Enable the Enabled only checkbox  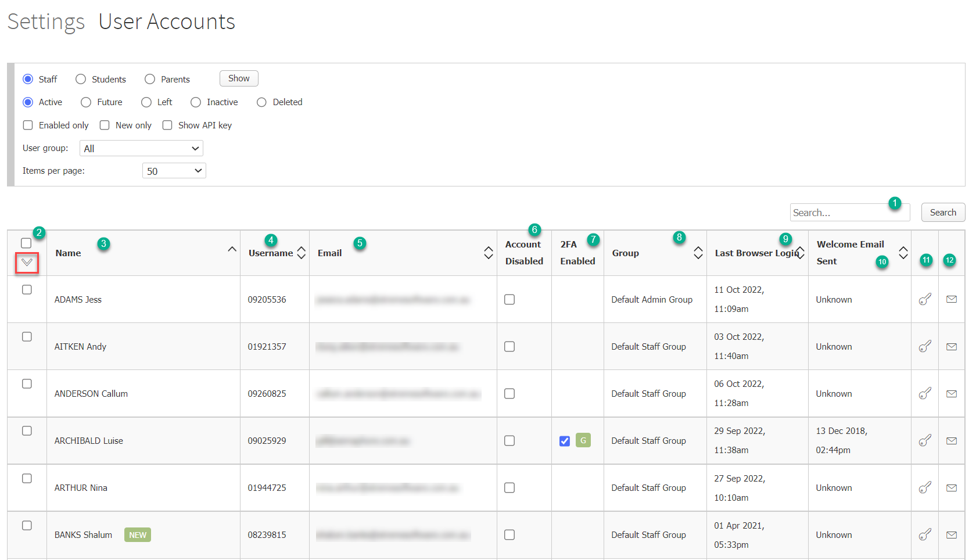coord(27,125)
